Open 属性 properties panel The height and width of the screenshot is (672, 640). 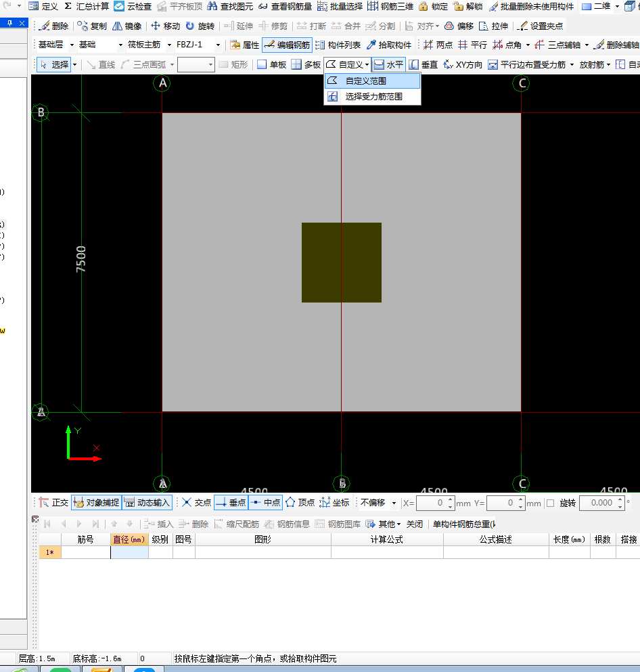[244, 45]
